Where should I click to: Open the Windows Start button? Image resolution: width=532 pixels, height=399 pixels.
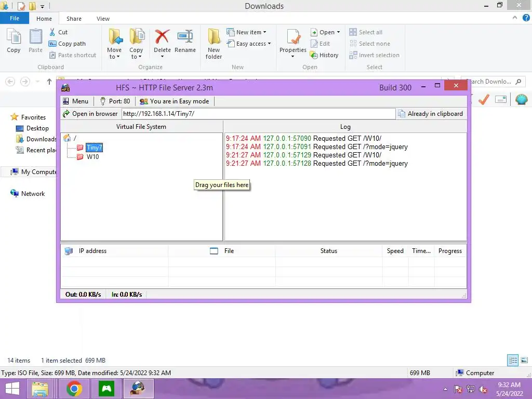coord(12,389)
